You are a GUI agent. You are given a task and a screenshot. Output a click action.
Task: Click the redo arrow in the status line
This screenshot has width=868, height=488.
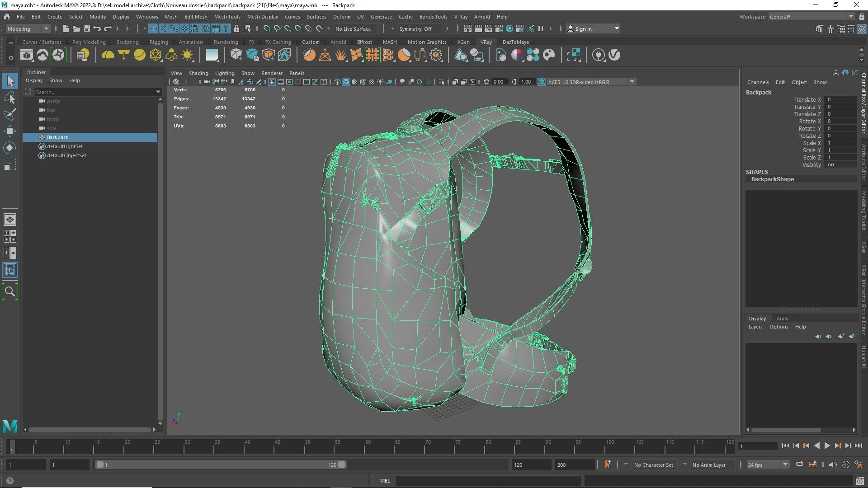click(x=108, y=28)
